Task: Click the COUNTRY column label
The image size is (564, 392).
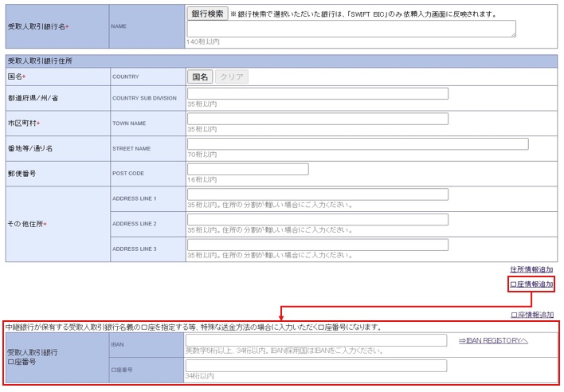Action: point(126,76)
